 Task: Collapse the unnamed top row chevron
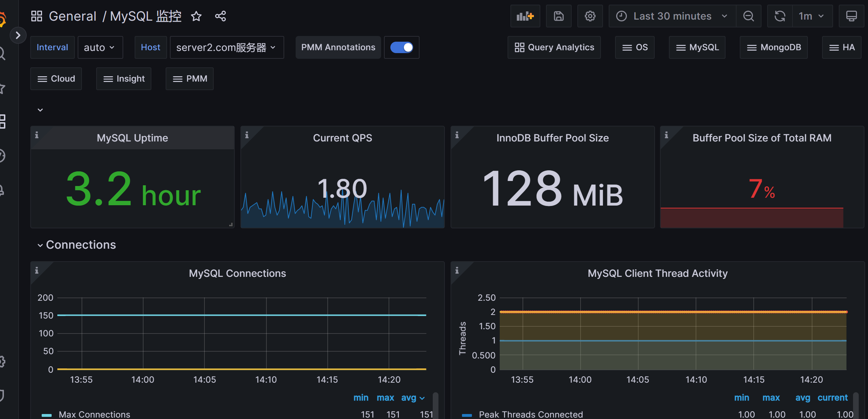[x=40, y=110]
